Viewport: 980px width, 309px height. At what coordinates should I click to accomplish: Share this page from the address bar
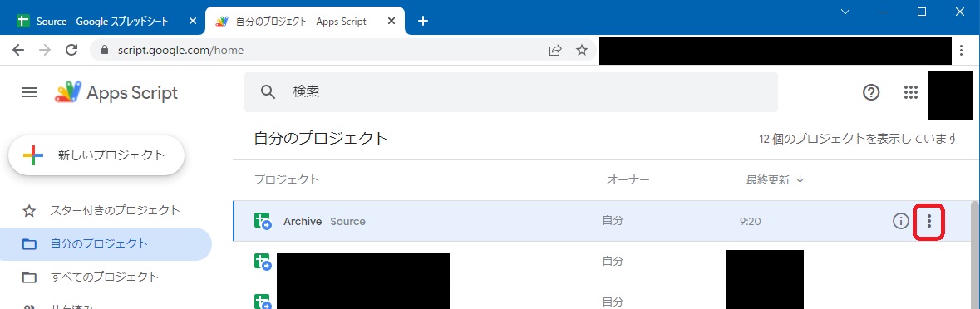555,51
